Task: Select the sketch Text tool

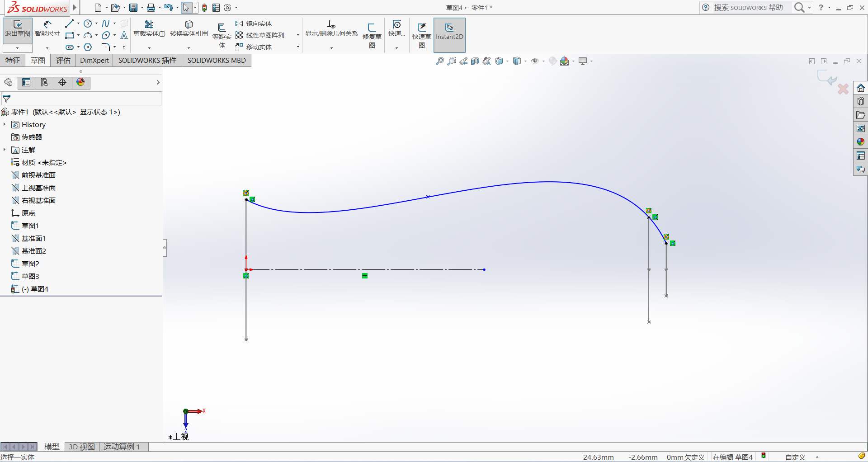Action: 124,35
